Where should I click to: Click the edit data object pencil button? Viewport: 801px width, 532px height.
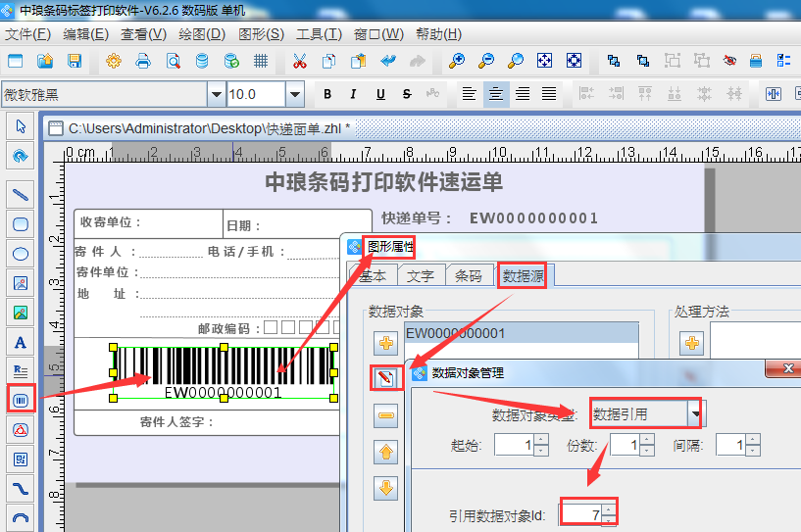coord(386,378)
